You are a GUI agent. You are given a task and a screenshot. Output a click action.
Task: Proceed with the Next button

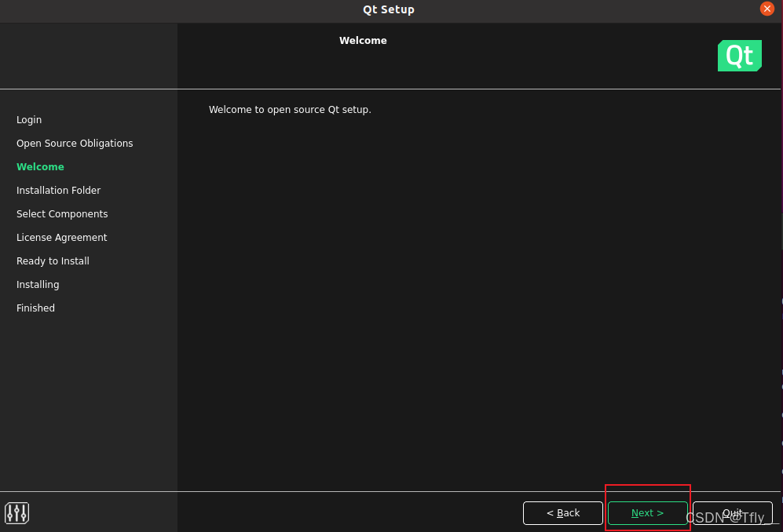click(x=647, y=513)
